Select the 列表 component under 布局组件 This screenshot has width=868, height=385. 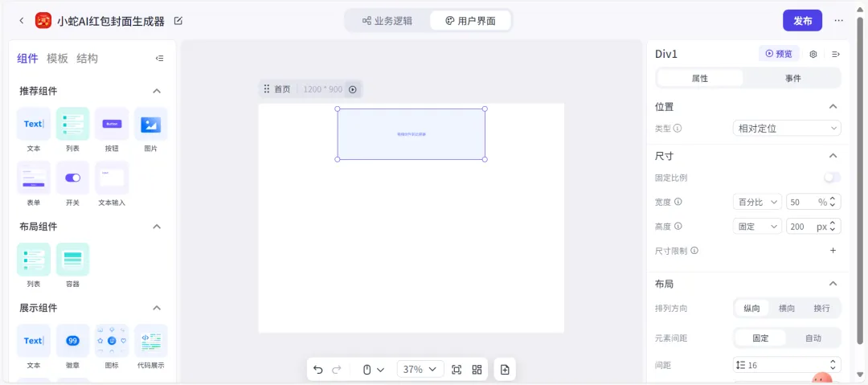pos(33,260)
